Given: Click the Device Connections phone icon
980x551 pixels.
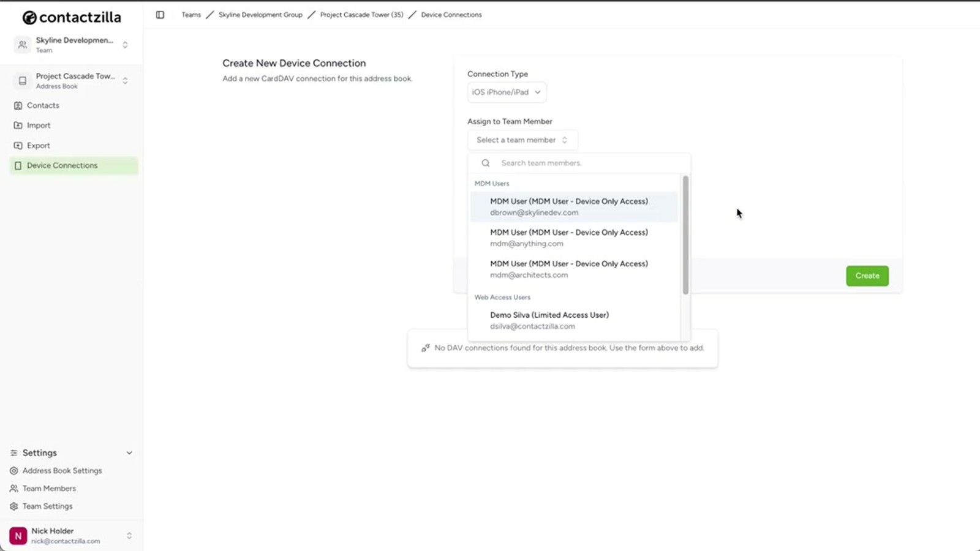Looking at the screenshot, I should coord(18,166).
